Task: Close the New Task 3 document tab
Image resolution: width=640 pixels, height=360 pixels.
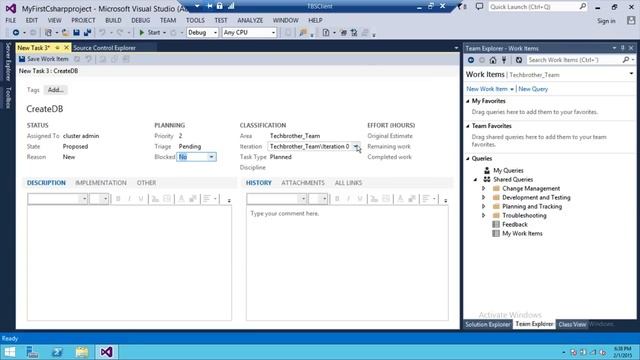Action: 67,48
